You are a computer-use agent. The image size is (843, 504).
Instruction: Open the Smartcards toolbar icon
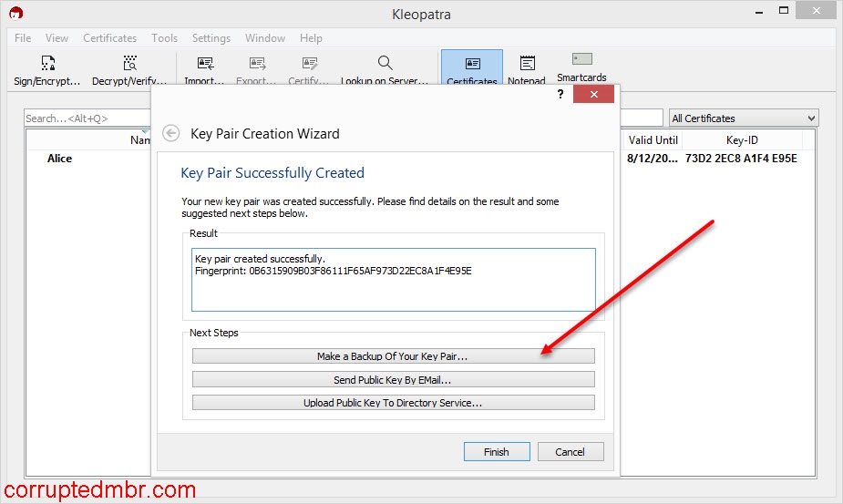[x=581, y=60]
